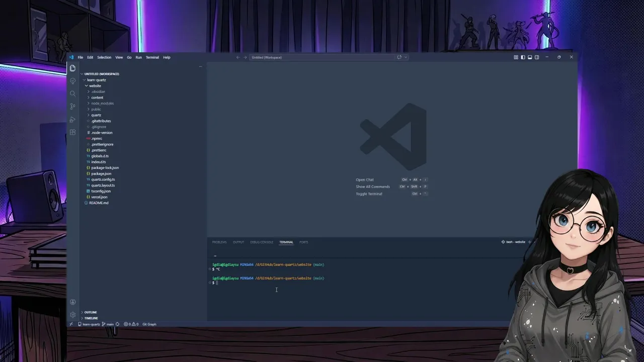Open the command center dropdown arrow
Screen dimensions: 644x362
click(406, 57)
